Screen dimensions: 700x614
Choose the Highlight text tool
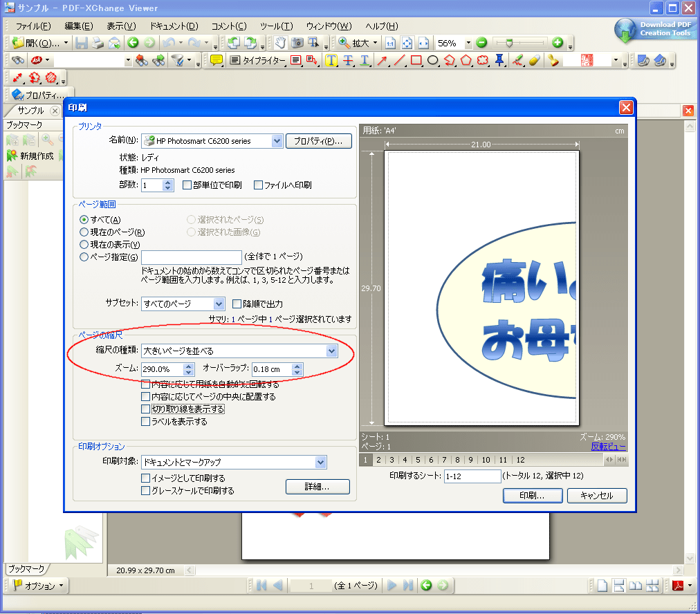coord(331,61)
